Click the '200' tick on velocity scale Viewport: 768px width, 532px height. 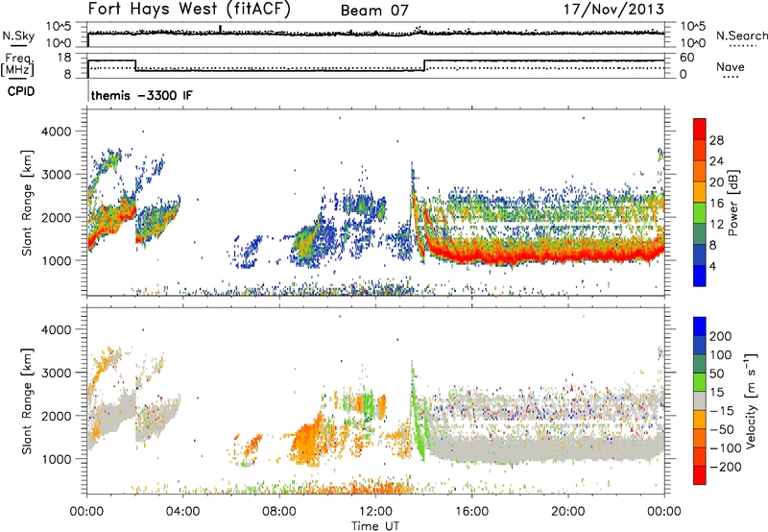[x=721, y=336]
